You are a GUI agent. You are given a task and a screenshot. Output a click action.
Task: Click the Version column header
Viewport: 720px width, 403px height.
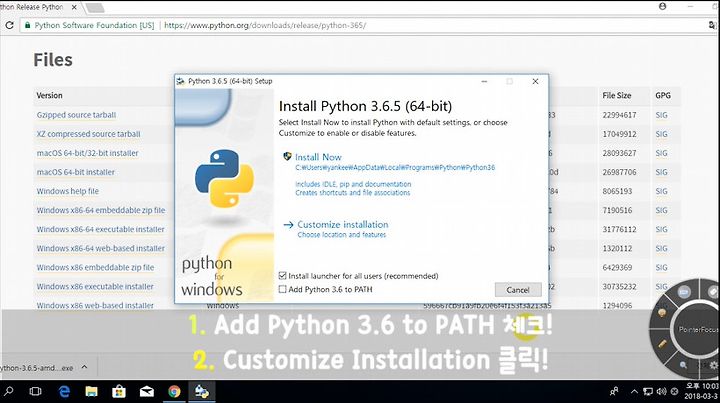(49, 95)
